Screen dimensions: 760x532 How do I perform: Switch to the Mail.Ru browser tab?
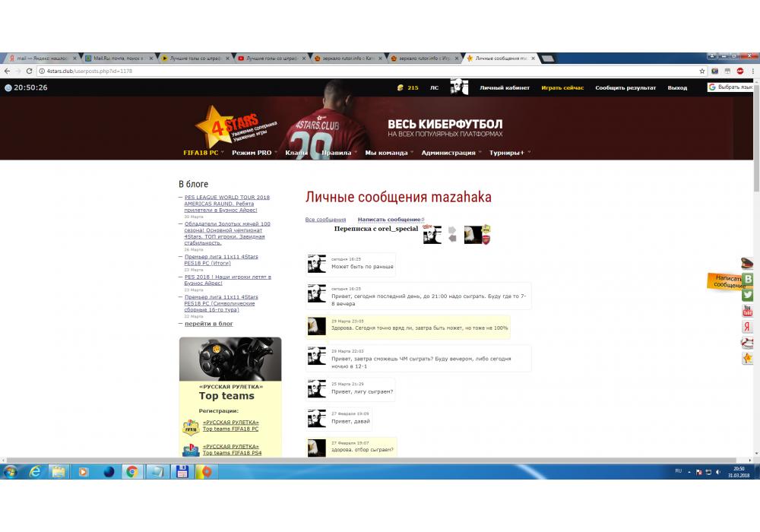coord(118,58)
